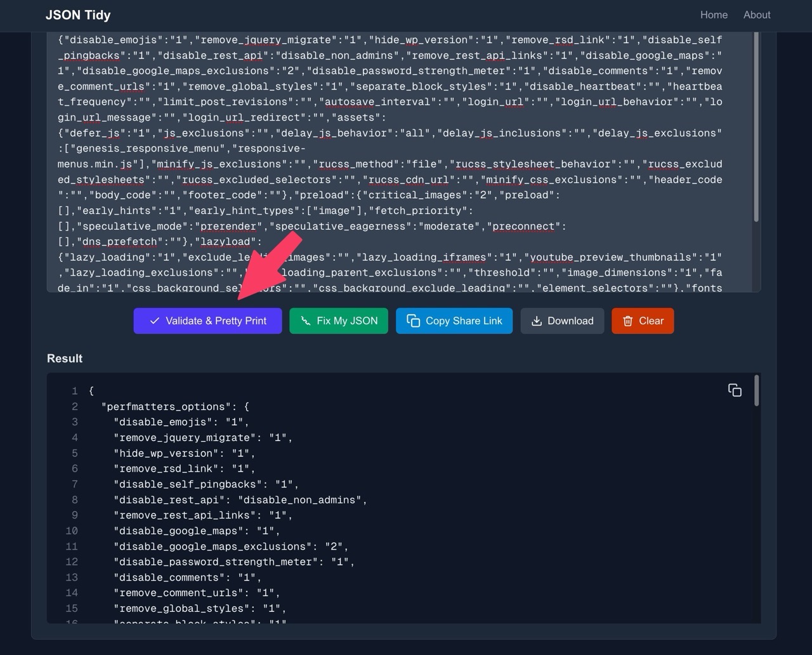The width and height of the screenshot is (812, 655).
Task: Click the Fix My JSON button
Action: 339,321
